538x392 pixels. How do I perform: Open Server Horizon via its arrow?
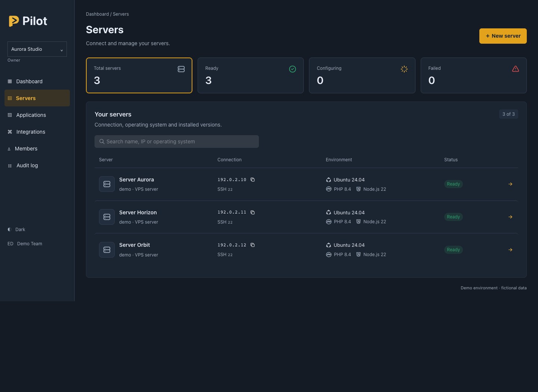coord(510,217)
